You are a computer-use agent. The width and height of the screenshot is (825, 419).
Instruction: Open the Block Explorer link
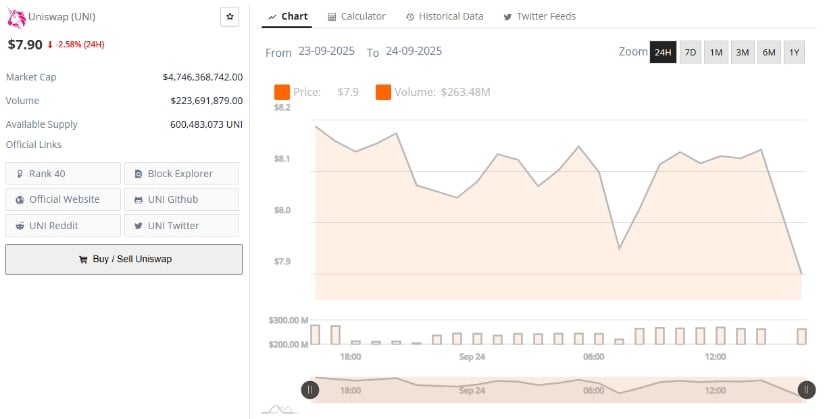(x=182, y=174)
